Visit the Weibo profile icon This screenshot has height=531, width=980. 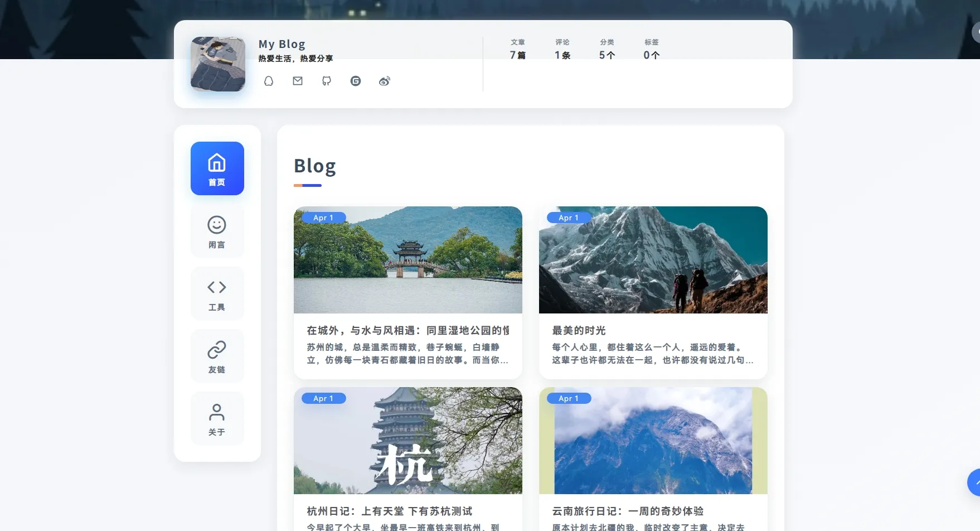(x=385, y=81)
